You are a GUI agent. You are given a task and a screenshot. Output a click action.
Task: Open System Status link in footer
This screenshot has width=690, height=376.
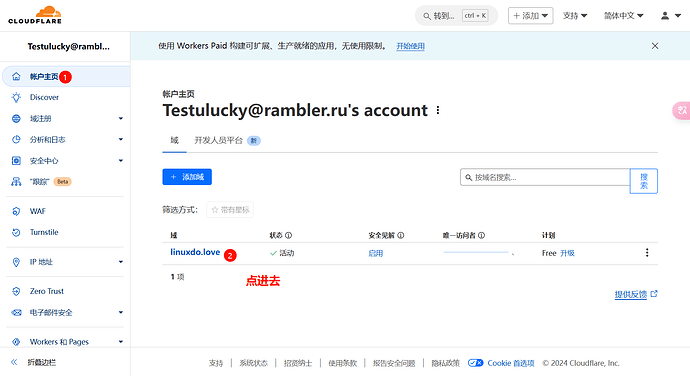coord(253,363)
